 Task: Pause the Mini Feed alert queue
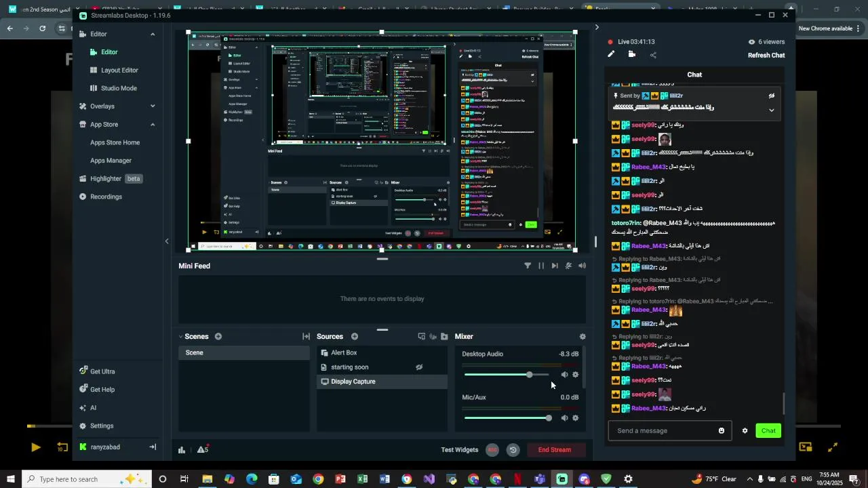point(541,266)
